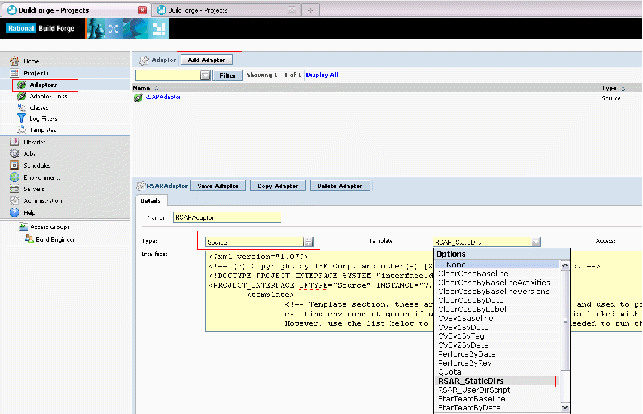Image resolution: width=643 pixels, height=414 pixels.
Task: Choose the PerforceByDate template option
Action: click(x=497, y=354)
